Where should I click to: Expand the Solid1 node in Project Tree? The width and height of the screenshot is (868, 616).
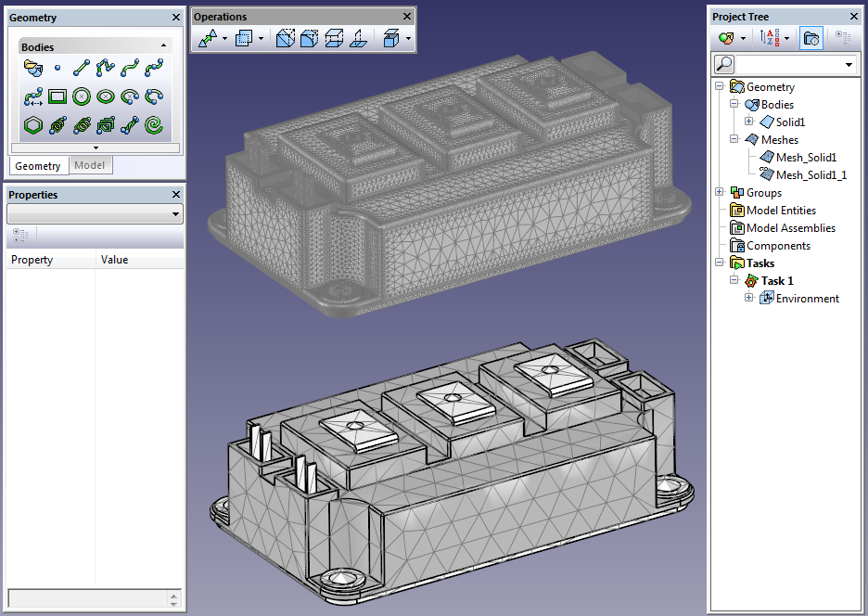click(749, 122)
